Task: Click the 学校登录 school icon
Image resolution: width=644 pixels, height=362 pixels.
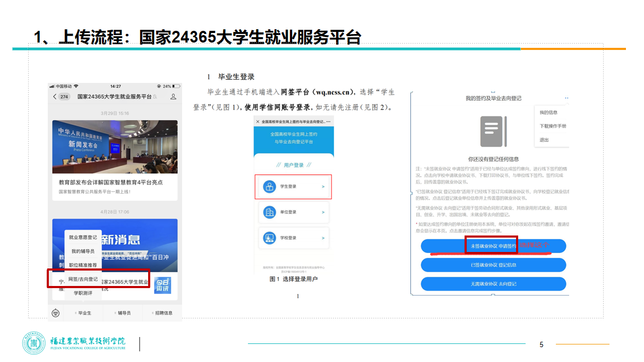Action: 269,238
